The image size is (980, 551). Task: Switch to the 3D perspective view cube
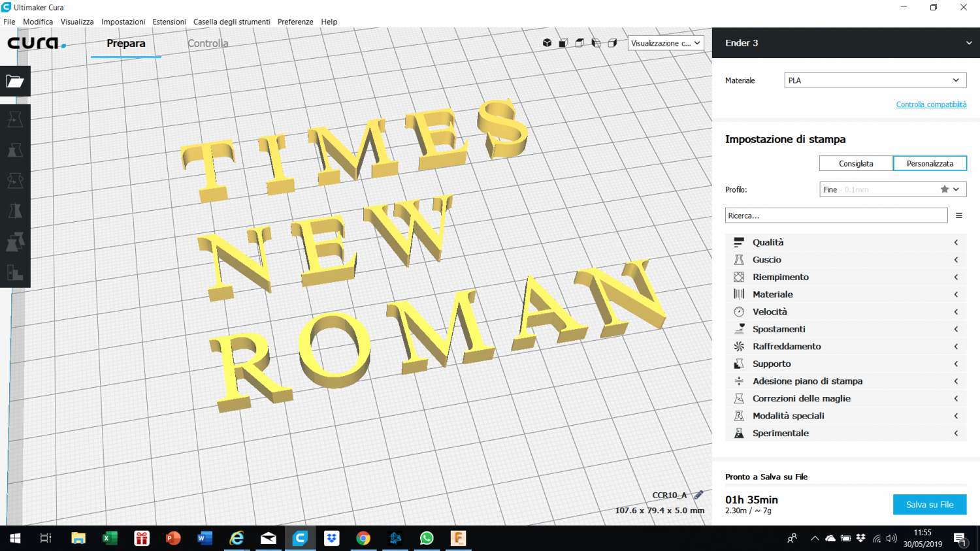pos(547,43)
